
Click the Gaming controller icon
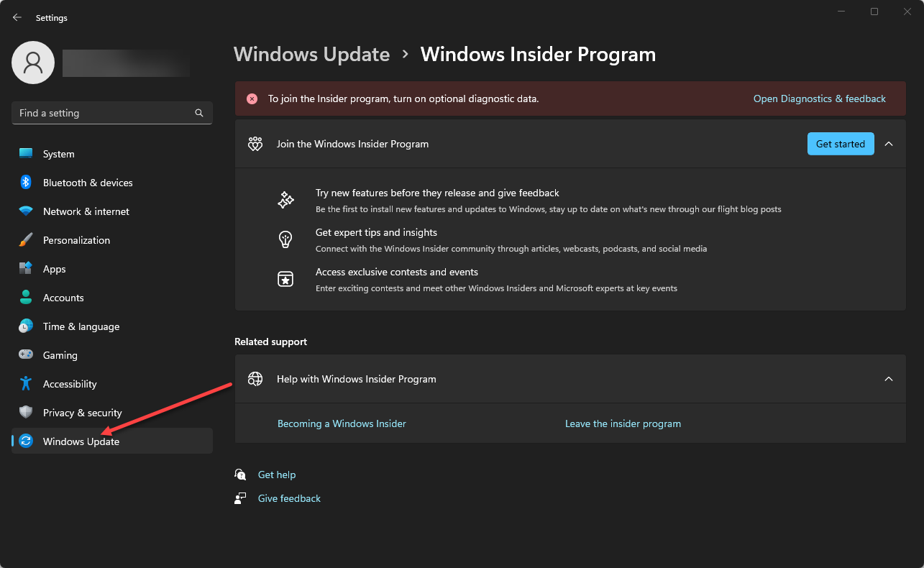pyautogui.click(x=26, y=355)
